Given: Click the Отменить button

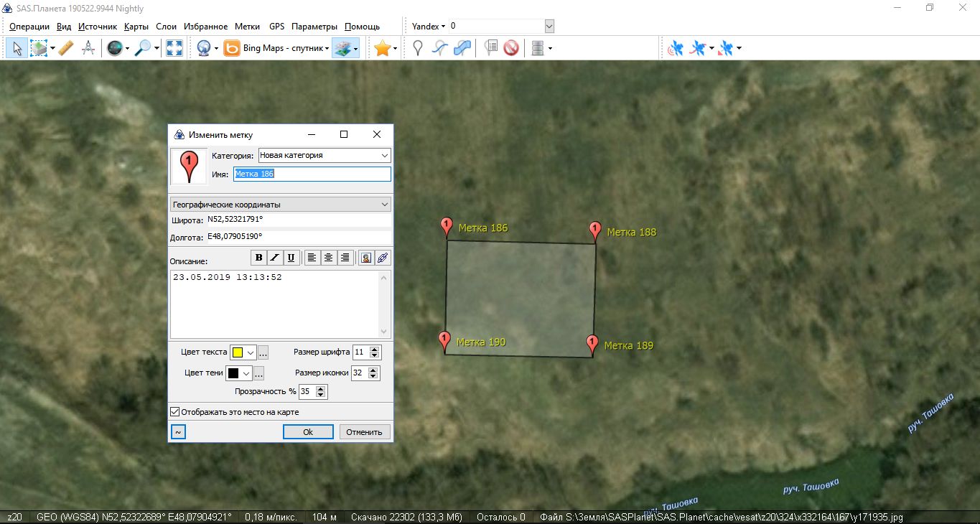Looking at the screenshot, I should pyautogui.click(x=364, y=431).
